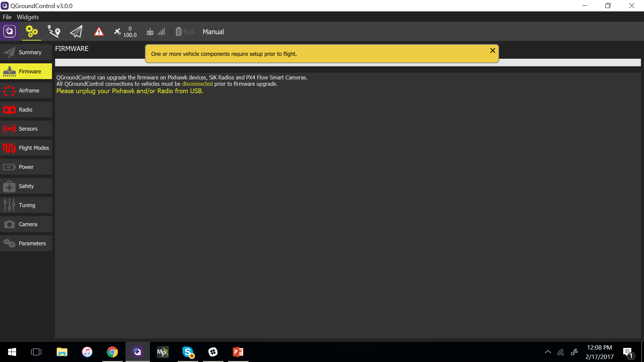
Task: Click the vehicle warning triangle icon
Action: (x=99, y=31)
